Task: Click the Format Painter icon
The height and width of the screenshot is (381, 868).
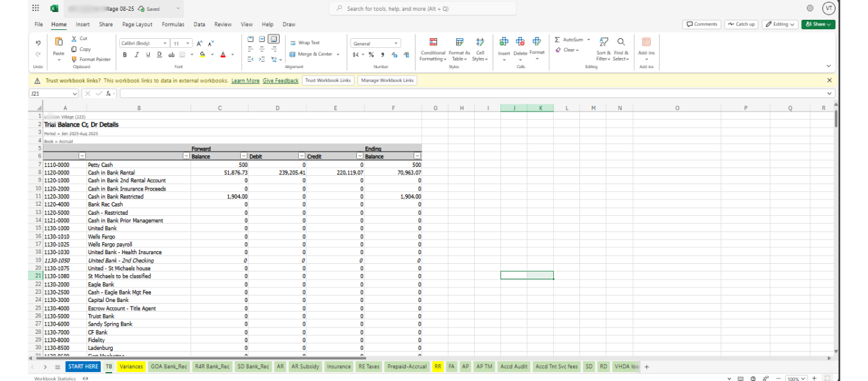Action: click(75, 59)
